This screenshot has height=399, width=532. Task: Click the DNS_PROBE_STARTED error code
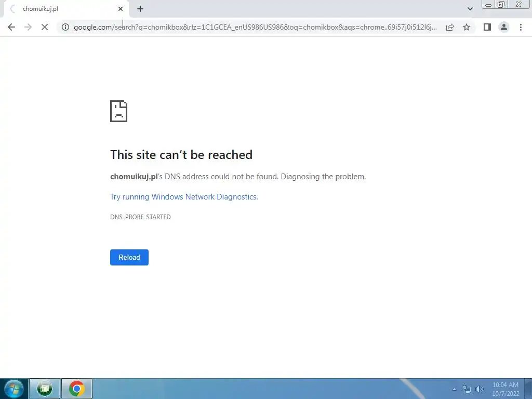pyautogui.click(x=140, y=217)
